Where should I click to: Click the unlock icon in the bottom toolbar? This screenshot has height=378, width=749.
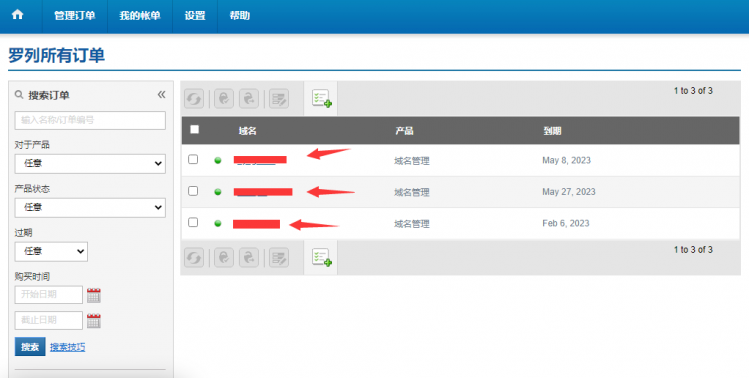(x=249, y=258)
